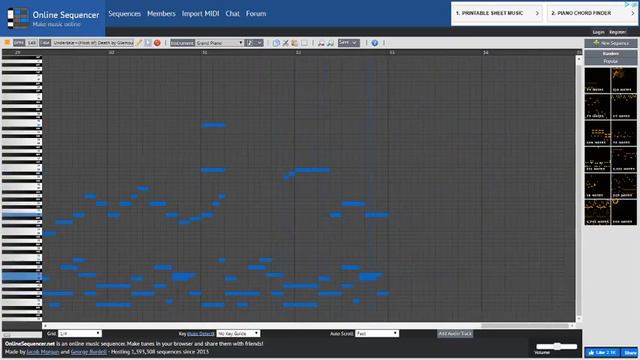Image resolution: width=640 pixels, height=360 pixels.
Task: Open the Piano Chord Finder ad
Action: pyautogui.click(x=592, y=13)
